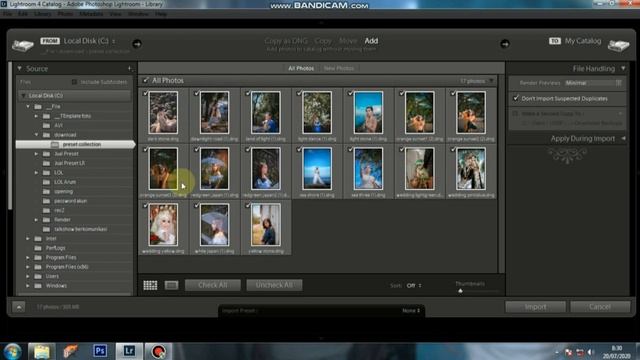Enable the Include Subfolders checkbox

click(x=74, y=82)
